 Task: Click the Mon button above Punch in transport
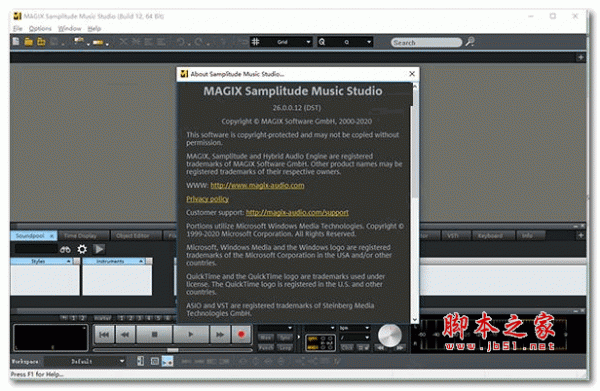[266, 338]
